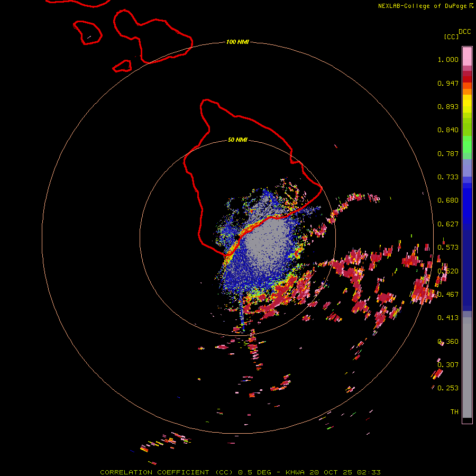Click the 0.733 color scale value

click(448, 177)
